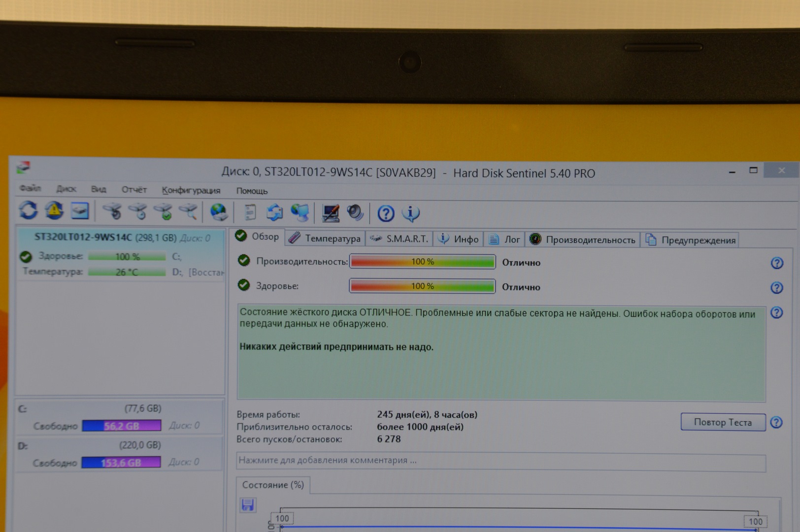This screenshot has width=800, height=532.
Task: Switch to the Температура tab
Action: pyautogui.click(x=325, y=238)
